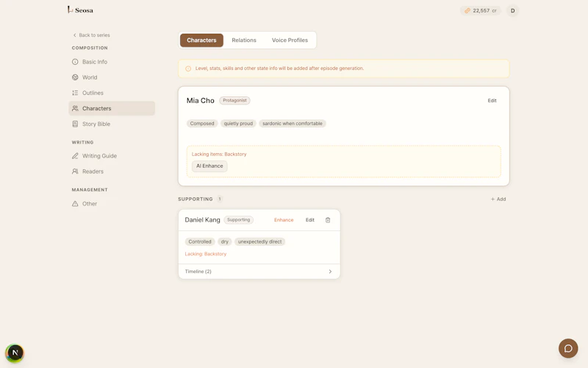Select Characters in the sidebar

click(x=112, y=108)
